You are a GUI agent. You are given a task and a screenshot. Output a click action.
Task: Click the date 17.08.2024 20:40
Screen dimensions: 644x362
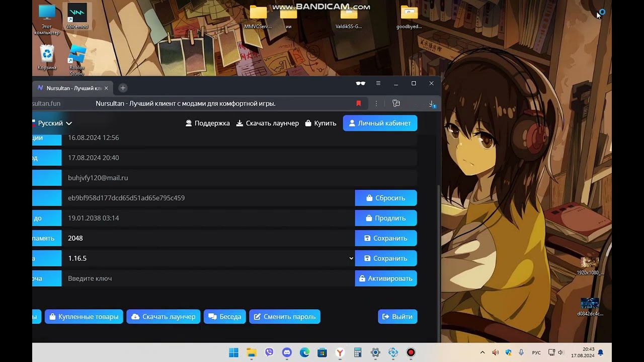click(94, 158)
